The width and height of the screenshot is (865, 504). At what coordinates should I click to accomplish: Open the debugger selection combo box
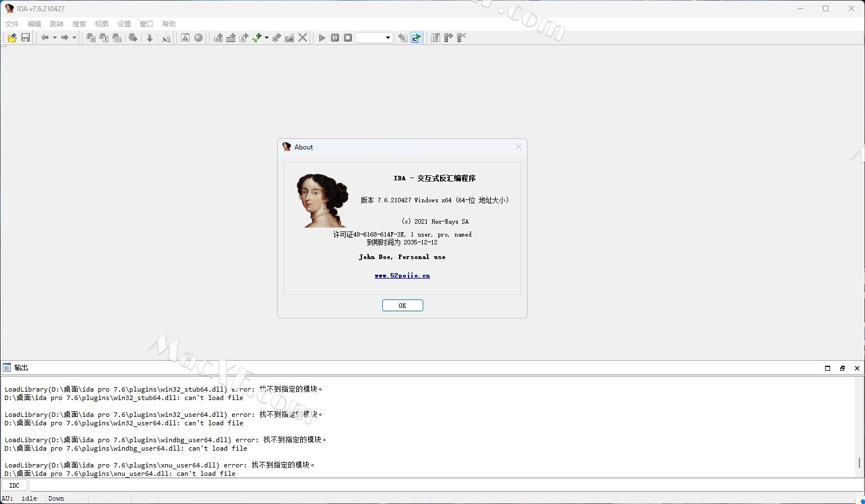tap(374, 38)
